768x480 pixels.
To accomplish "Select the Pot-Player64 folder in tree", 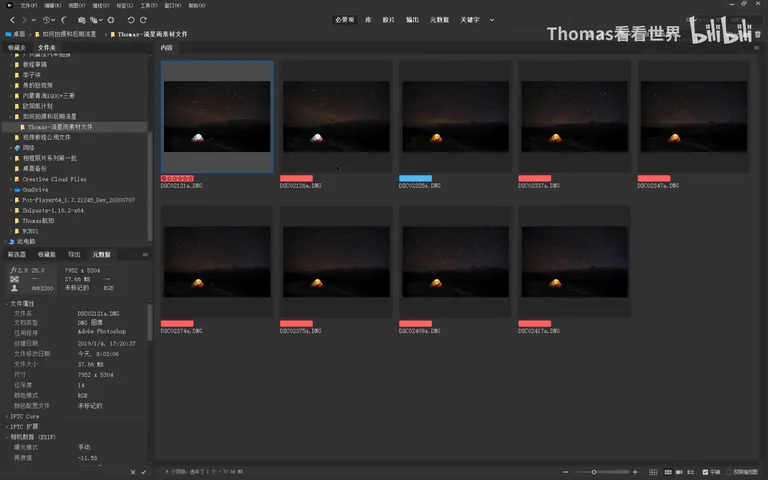I will (x=78, y=200).
